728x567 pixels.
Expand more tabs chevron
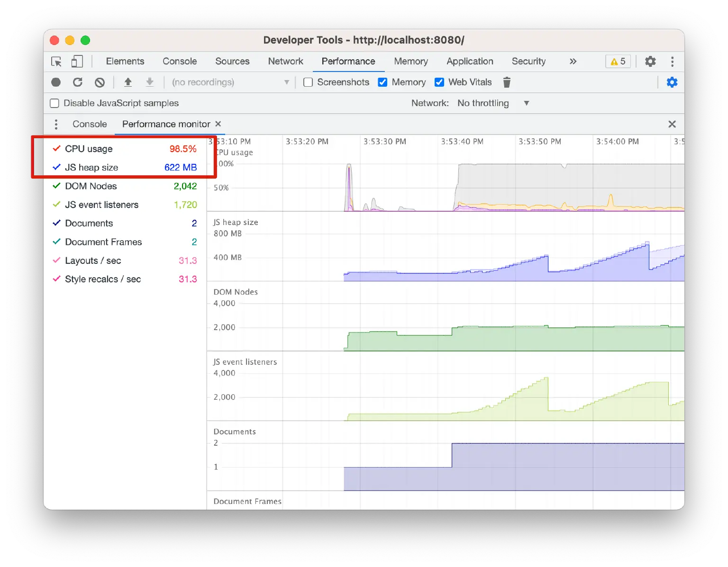(573, 62)
